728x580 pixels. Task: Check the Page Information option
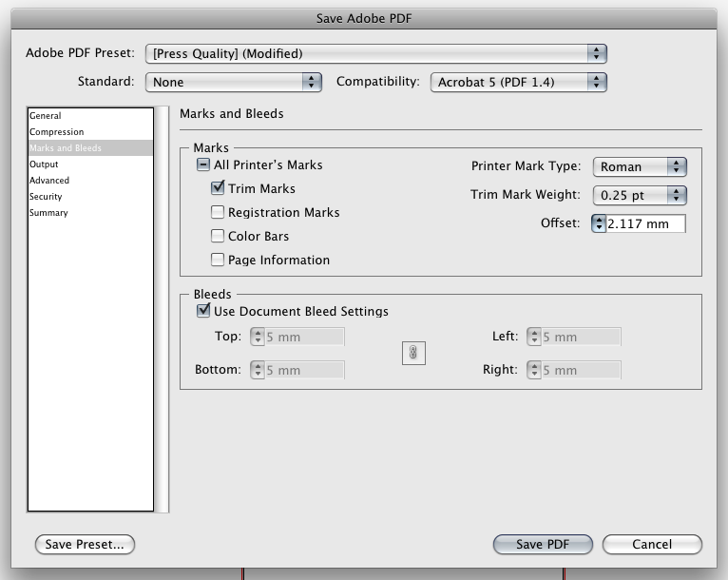click(218, 261)
